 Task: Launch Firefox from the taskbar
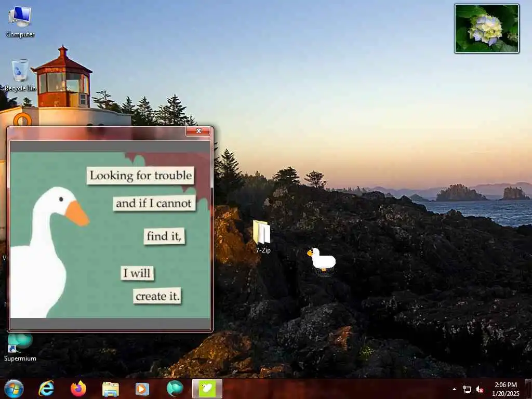click(78, 389)
